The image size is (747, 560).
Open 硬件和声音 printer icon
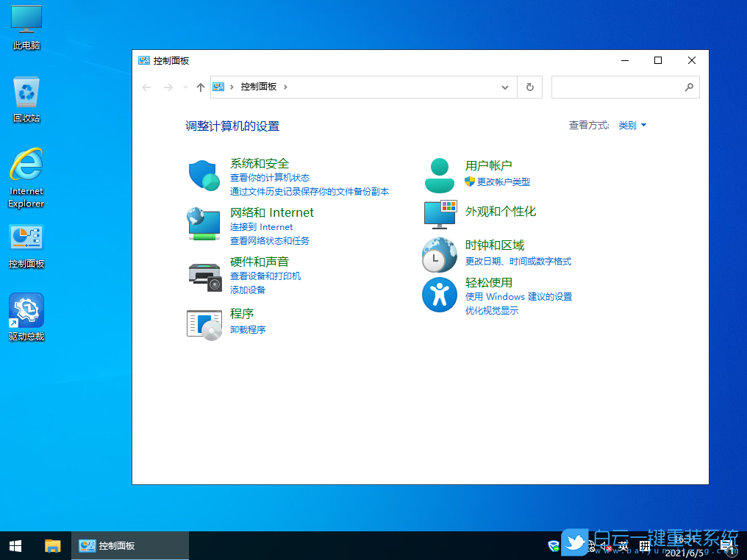pyautogui.click(x=204, y=276)
